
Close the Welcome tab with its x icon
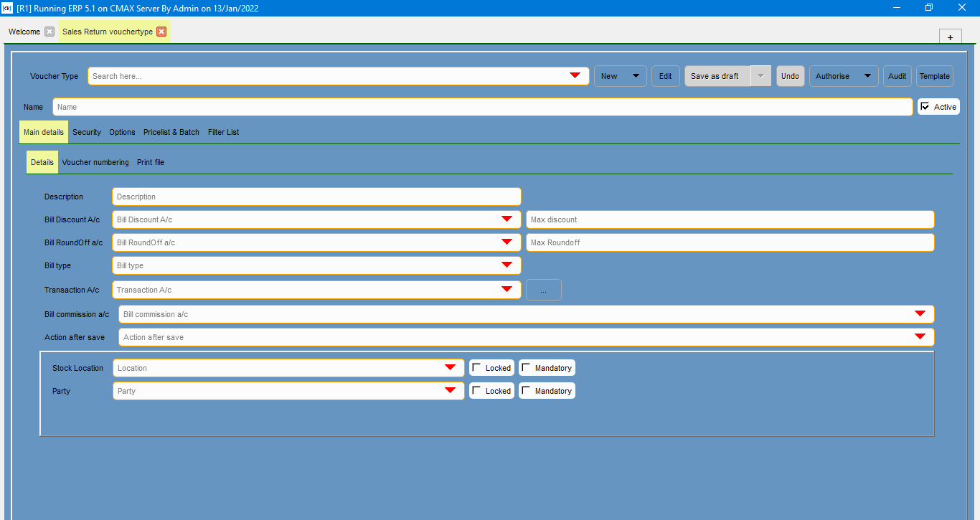[x=49, y=32]
